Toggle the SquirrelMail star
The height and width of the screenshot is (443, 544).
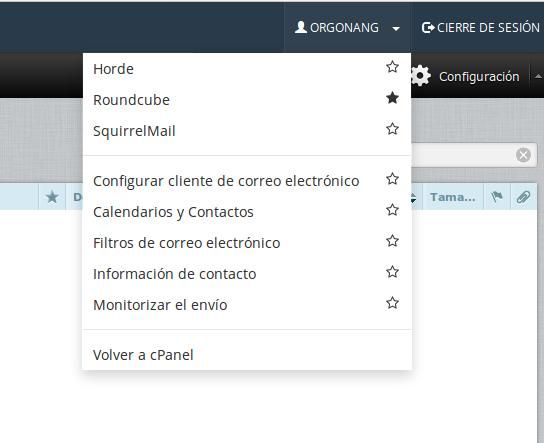392,129
